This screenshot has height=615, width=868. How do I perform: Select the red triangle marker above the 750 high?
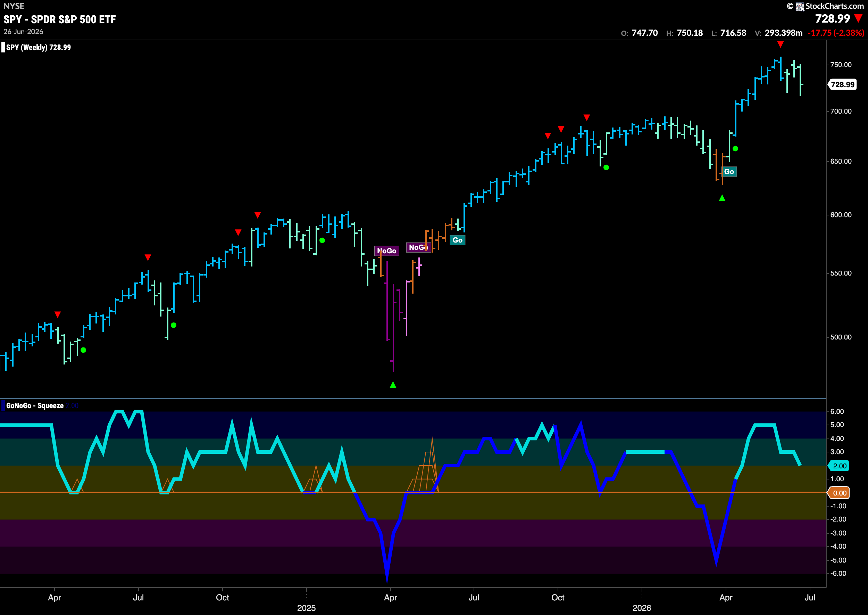[x=780, y=44]
